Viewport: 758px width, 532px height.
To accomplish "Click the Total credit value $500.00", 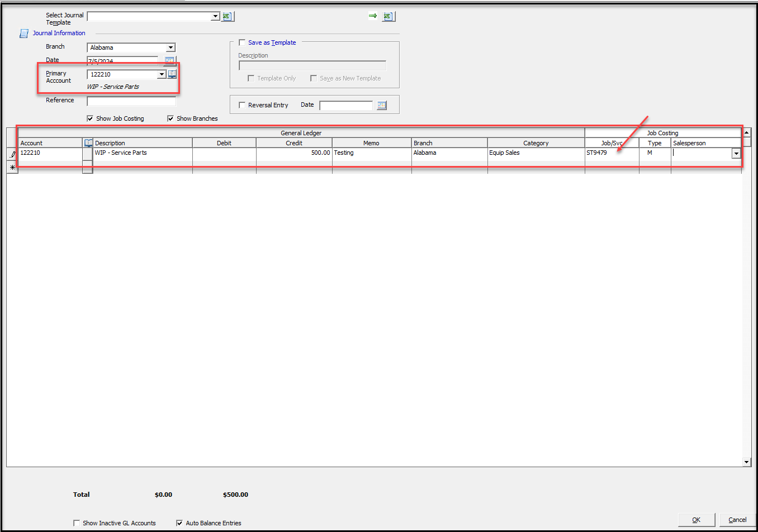I will [x=235, y=495].
